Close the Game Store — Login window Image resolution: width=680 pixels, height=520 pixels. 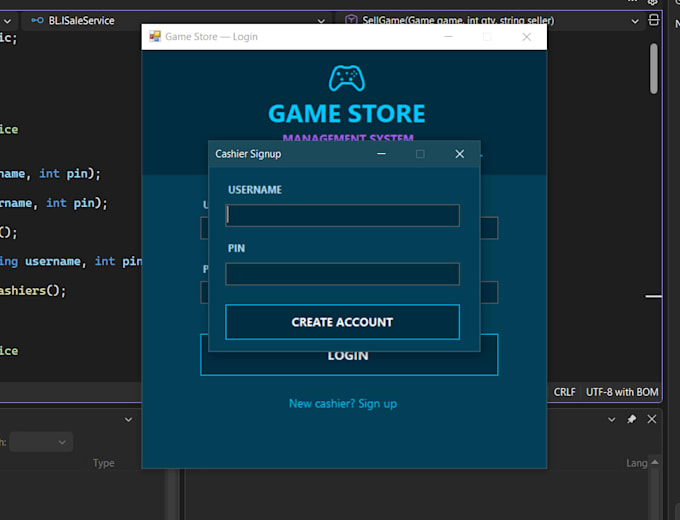526,37
